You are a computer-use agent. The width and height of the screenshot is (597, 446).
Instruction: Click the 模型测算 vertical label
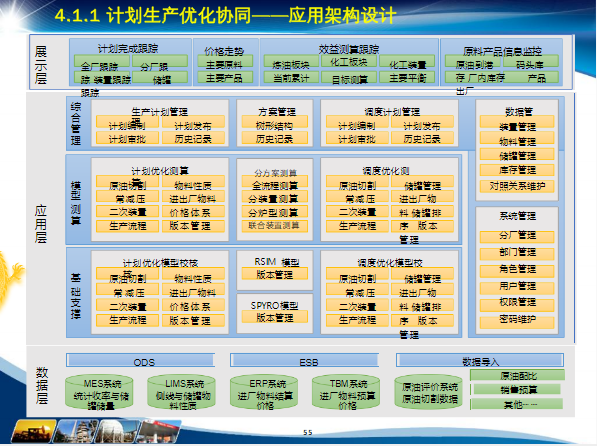tap(76, 203)
